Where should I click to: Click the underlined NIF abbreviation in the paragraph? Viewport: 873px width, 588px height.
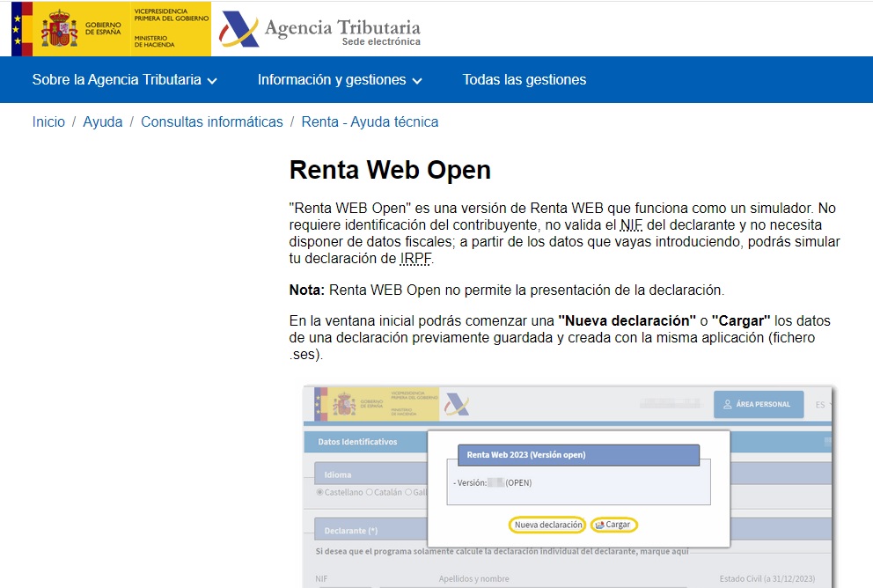point(631,225)
